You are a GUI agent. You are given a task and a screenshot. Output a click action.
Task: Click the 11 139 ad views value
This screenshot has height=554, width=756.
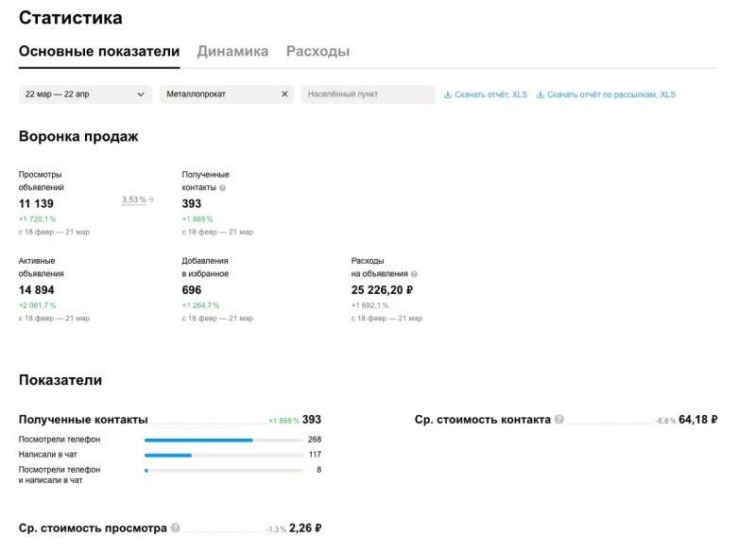36,203
